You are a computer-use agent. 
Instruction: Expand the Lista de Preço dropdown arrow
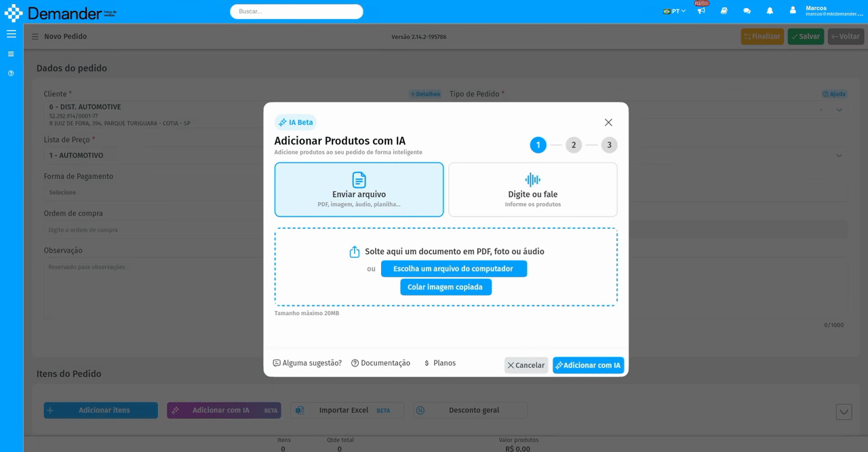[839, 155]
